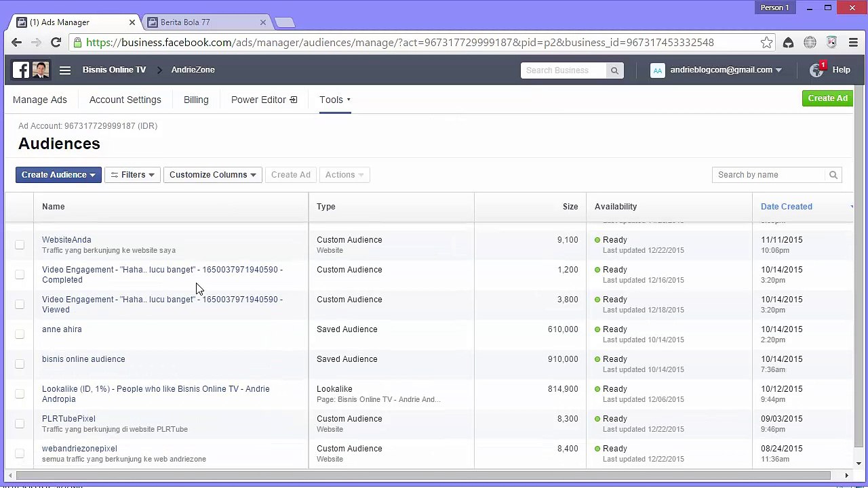Open the Filters dropdown
This screenshot has width=868, height=488.
(132, 175)
